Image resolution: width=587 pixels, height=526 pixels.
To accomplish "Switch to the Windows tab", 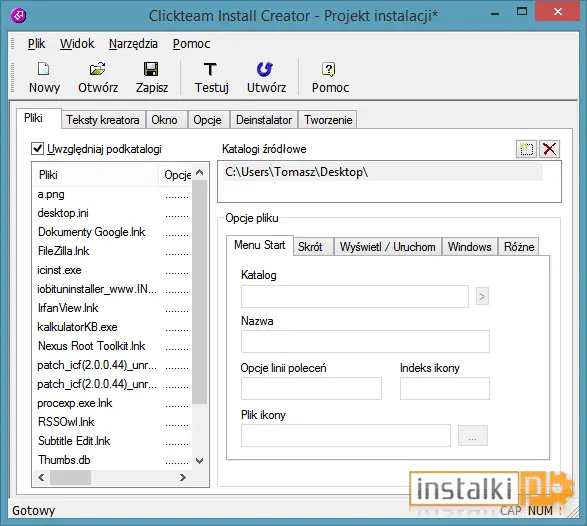I will [469, 247].
